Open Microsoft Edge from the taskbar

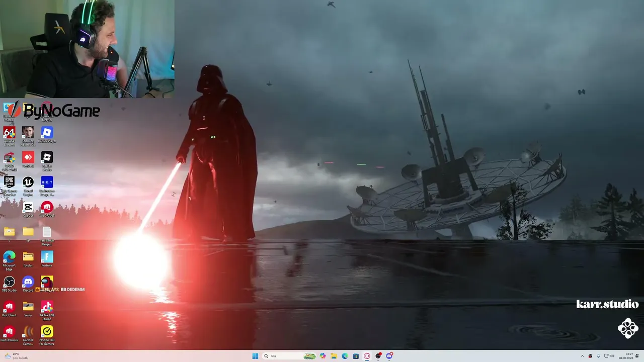pos(345,356)
